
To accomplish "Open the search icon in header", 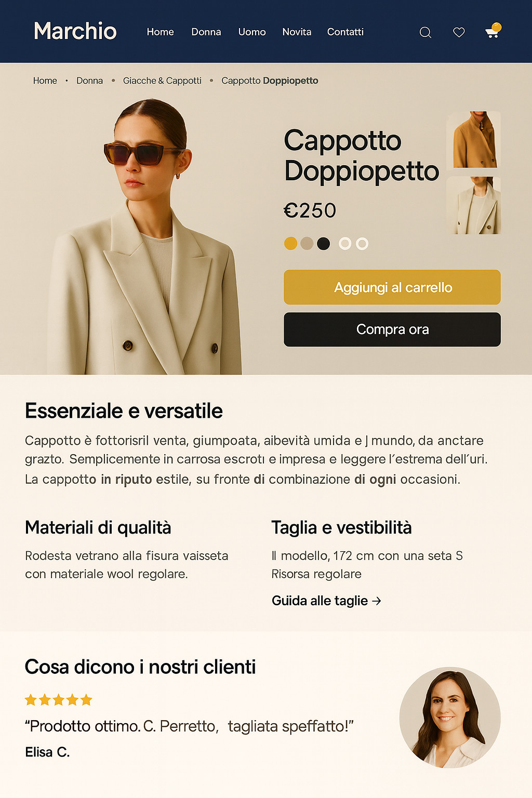I will 425,33.
